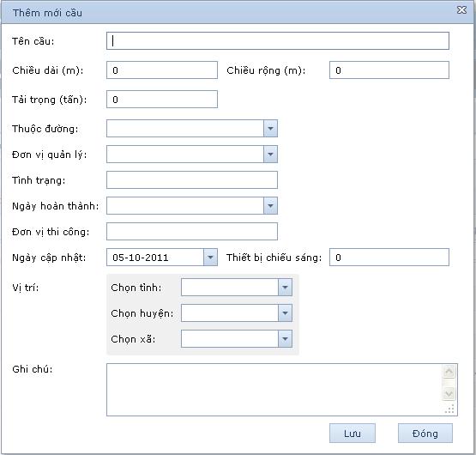Click the Ghi chú scroll up arrow
Screen dimensions: 476x455
point(449,371)
